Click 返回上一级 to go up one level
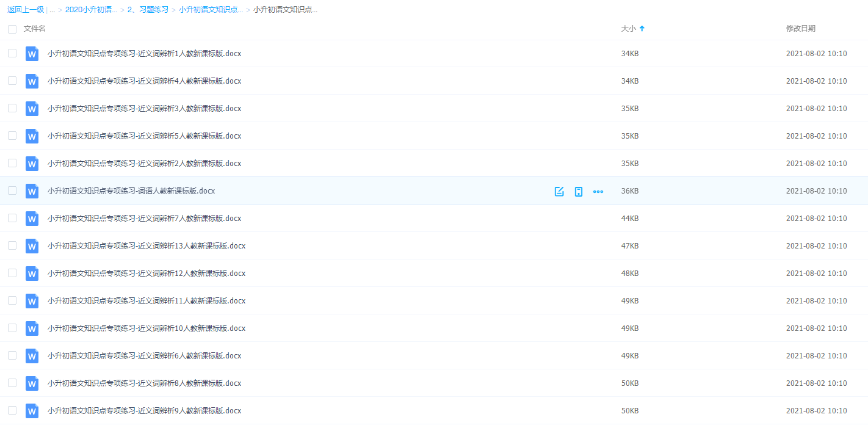 coord(25,10)
